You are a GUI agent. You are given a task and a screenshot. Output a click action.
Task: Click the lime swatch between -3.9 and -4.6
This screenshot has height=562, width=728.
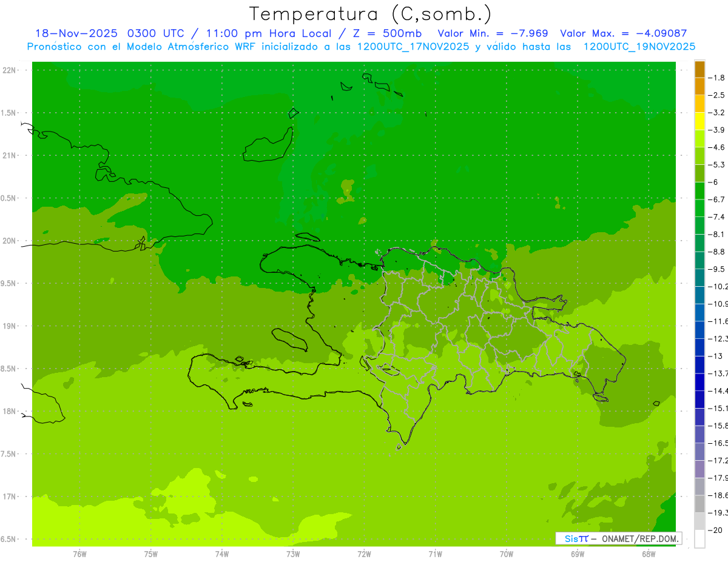coord(699,139)
